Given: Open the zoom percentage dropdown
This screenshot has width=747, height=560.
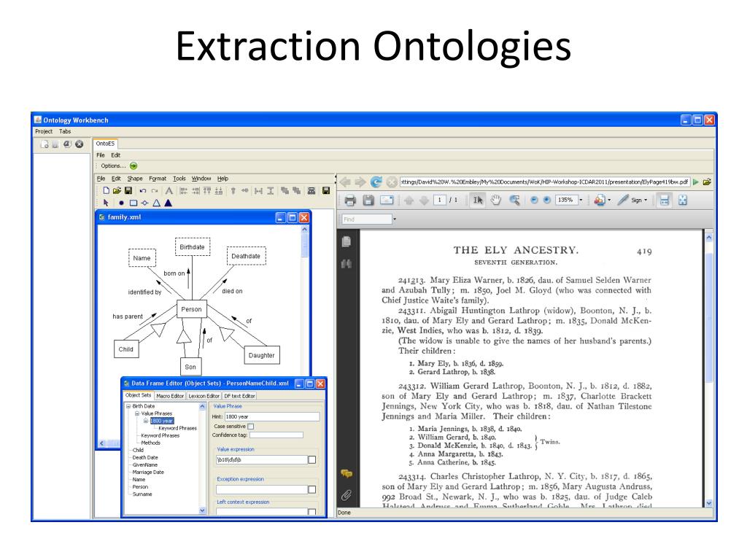Looking at the screenshot, I should (581, 200).
